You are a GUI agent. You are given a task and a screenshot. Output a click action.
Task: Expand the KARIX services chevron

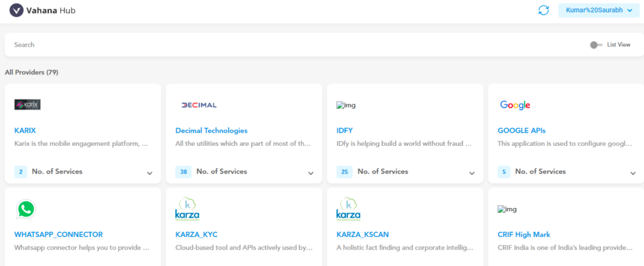(x=150, y=173)
